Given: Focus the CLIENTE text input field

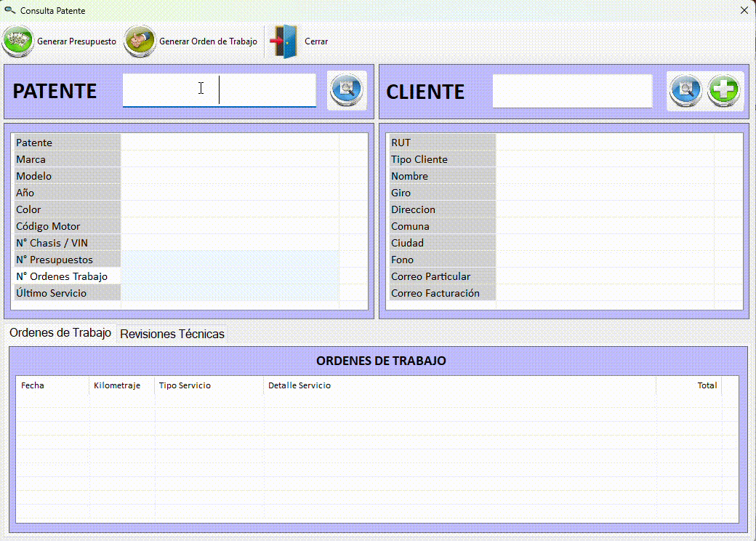Looking at the screenshot, I should tap(572, 91).
